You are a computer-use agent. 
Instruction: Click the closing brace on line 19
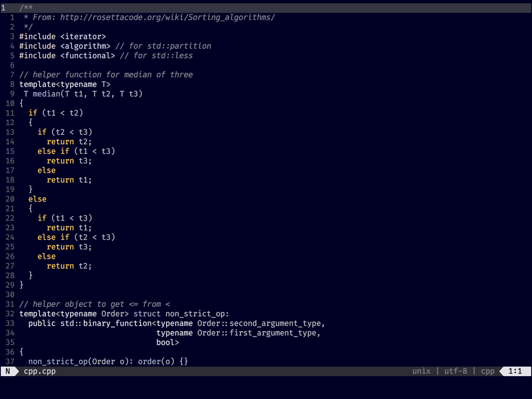coord(31,190)
